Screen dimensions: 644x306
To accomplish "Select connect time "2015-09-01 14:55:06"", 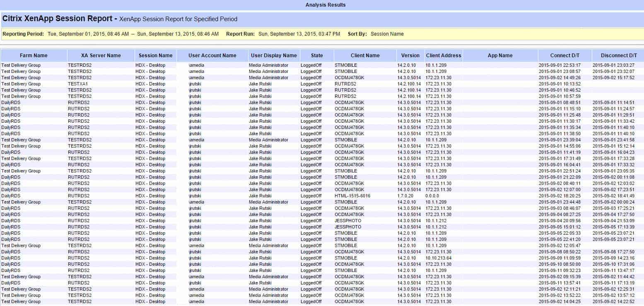I will click(560, 146).
